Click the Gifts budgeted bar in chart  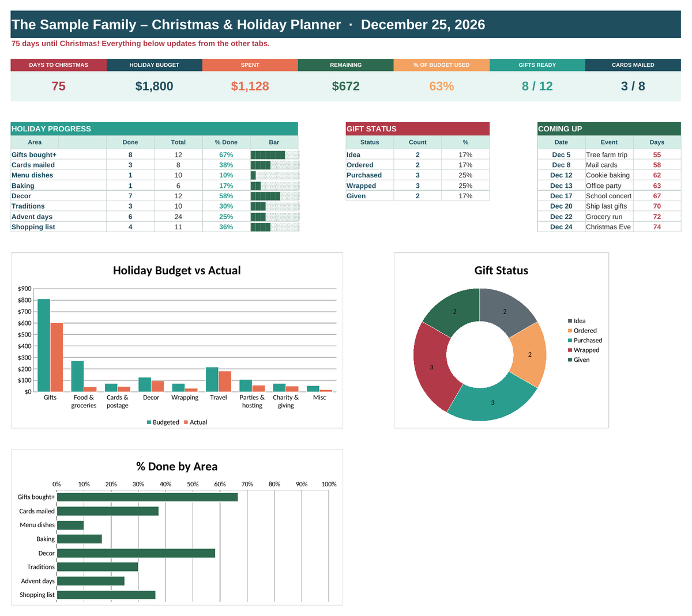(x=44, y=345)
